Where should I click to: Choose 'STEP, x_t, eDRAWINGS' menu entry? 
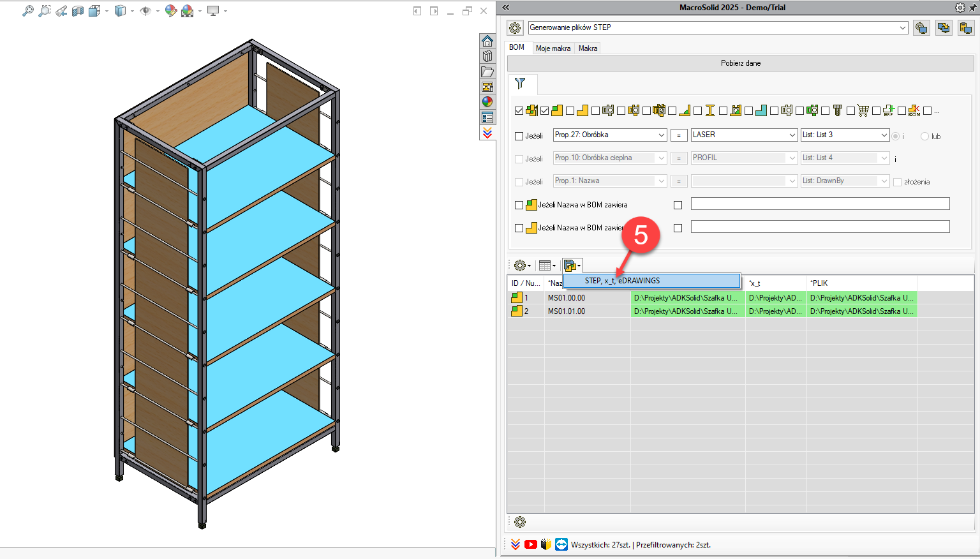651,281
